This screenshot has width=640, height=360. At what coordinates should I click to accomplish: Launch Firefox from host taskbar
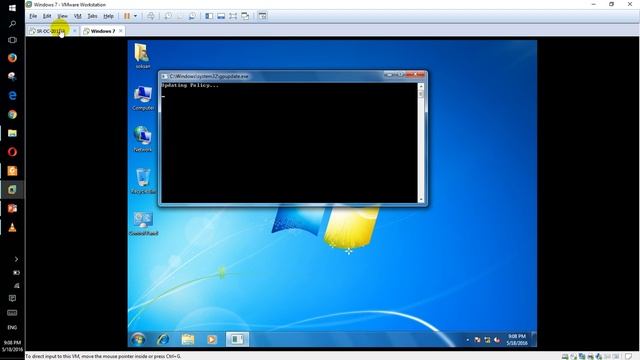point(12,58)
